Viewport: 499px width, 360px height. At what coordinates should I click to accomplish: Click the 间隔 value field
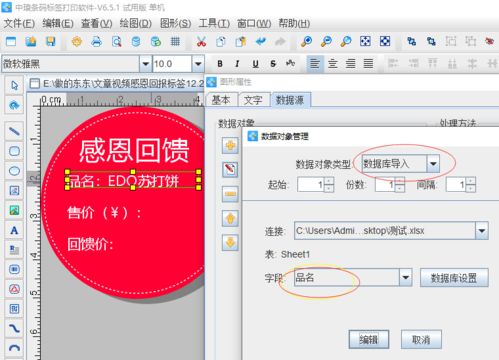(x=456, y=185)
